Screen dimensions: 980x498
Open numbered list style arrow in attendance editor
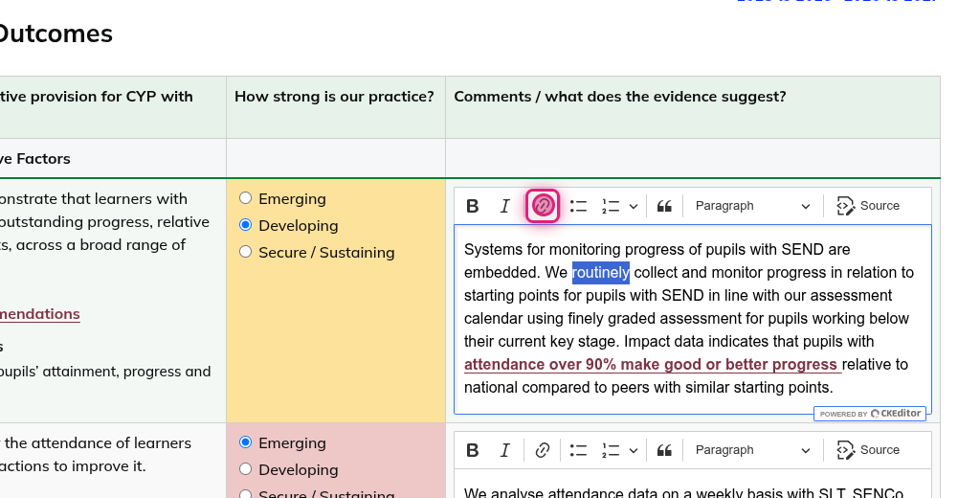point(634,450)
